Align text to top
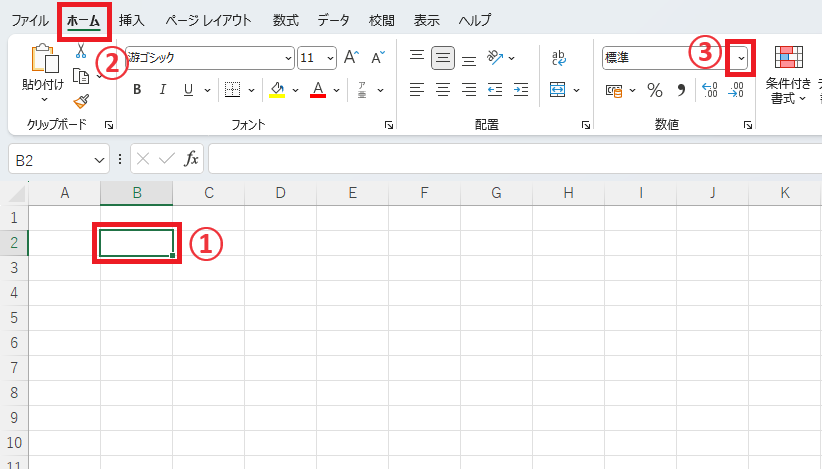822x469 pixels. (417, 57)
